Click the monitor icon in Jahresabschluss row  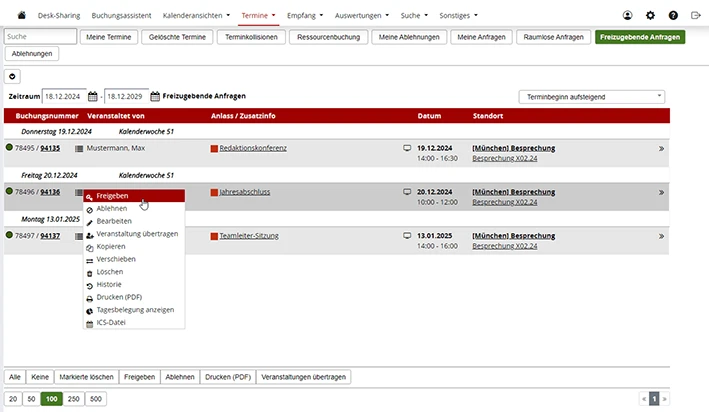point(407,192)
